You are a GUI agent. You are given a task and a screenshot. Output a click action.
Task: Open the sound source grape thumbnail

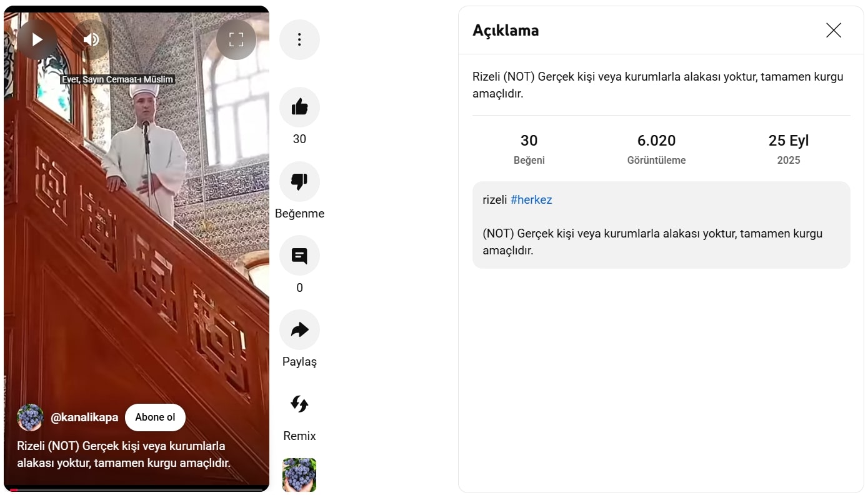(299, 475)
